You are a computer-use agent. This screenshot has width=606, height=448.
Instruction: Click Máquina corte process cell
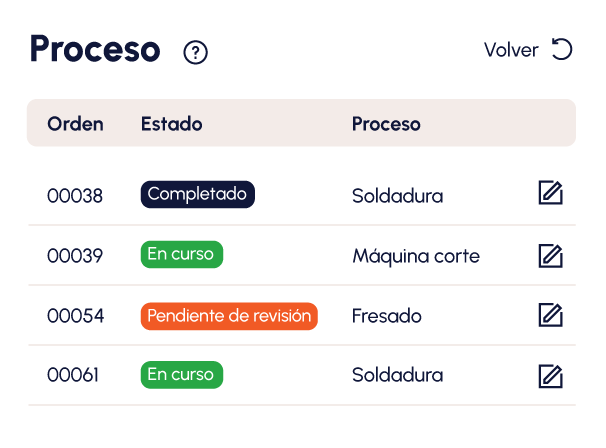[x=416, y=256]
